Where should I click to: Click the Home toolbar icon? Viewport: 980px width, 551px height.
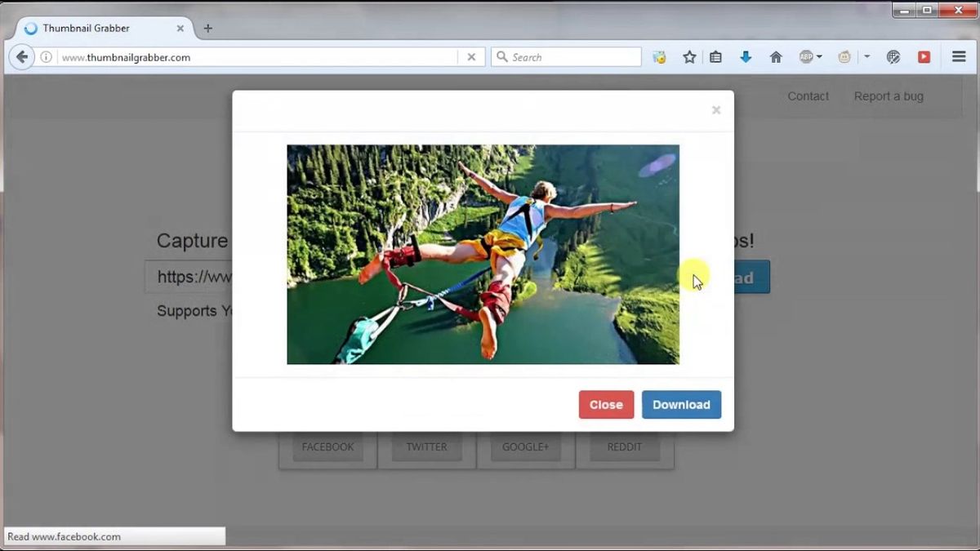tap(775, 56)
